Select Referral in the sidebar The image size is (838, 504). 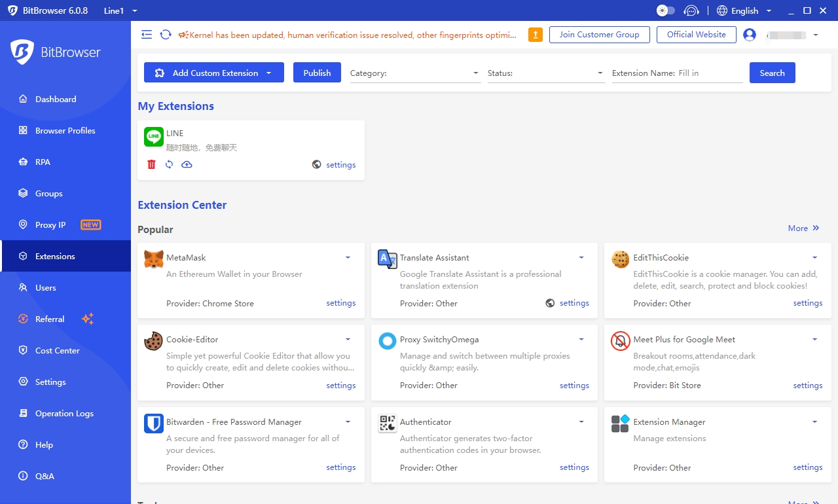(x=65, y=319)
